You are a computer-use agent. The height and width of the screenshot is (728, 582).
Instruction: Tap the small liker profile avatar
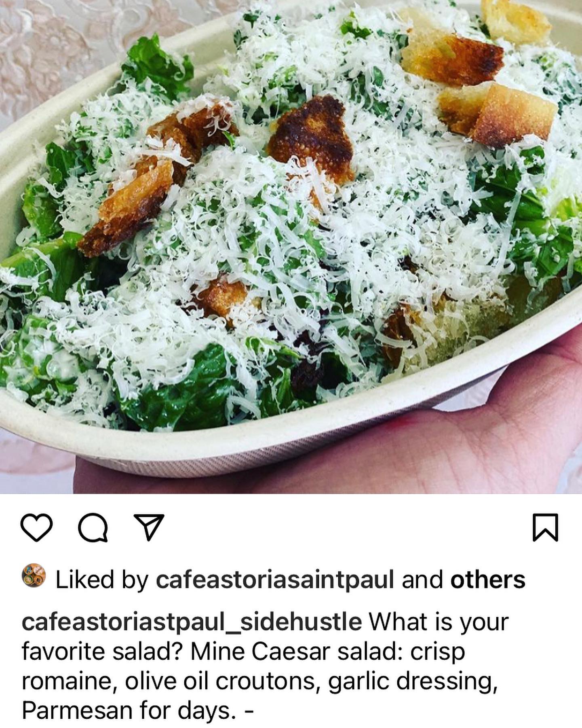[x=34, y=575]
